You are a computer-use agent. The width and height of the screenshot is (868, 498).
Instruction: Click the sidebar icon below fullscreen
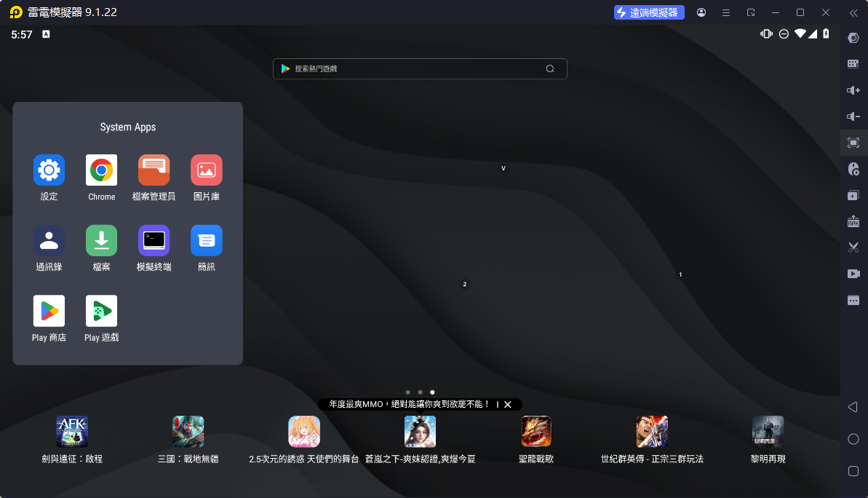pyautogui.click(x=853, y=169)
